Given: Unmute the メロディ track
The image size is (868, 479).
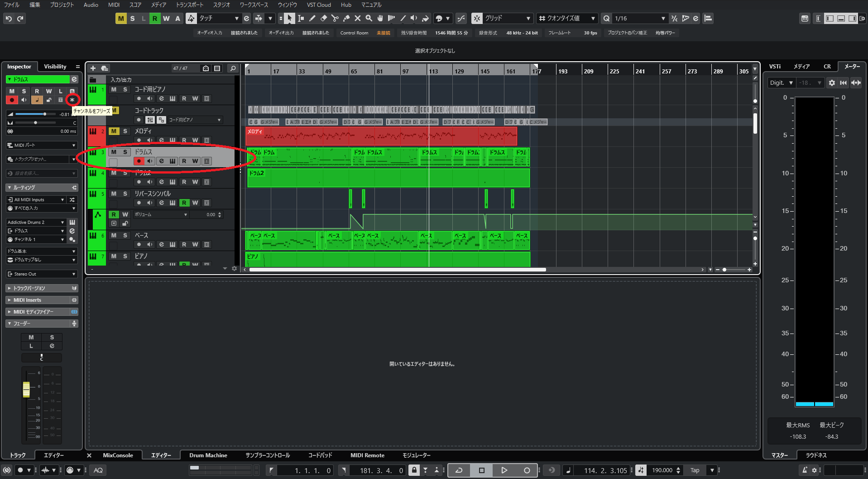Looking at the screenshot, I should [114, 131].
